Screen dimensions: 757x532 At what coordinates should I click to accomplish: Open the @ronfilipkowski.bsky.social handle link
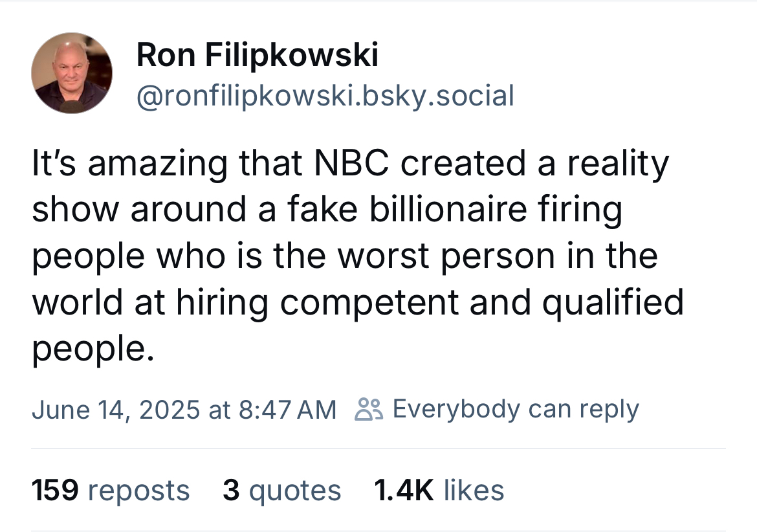pyautogui.click(x=325, y=96)
